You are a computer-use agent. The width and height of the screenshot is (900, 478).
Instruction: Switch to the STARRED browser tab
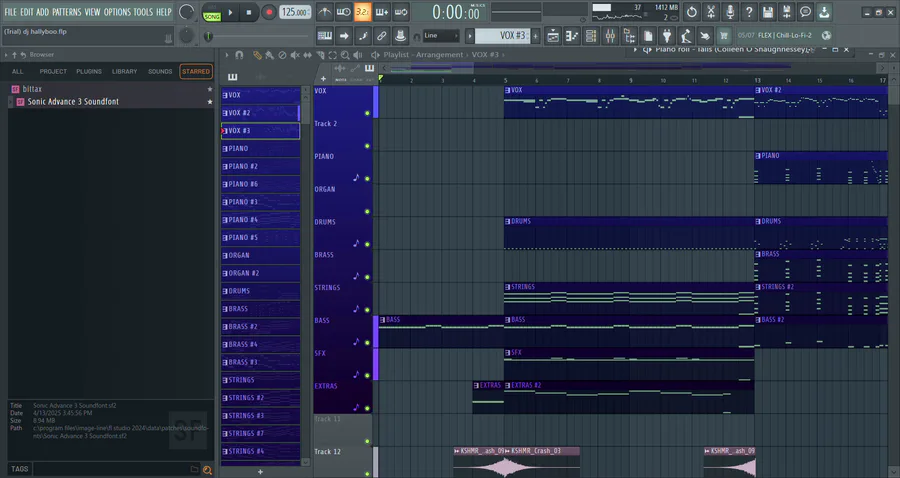click(196, 72)
